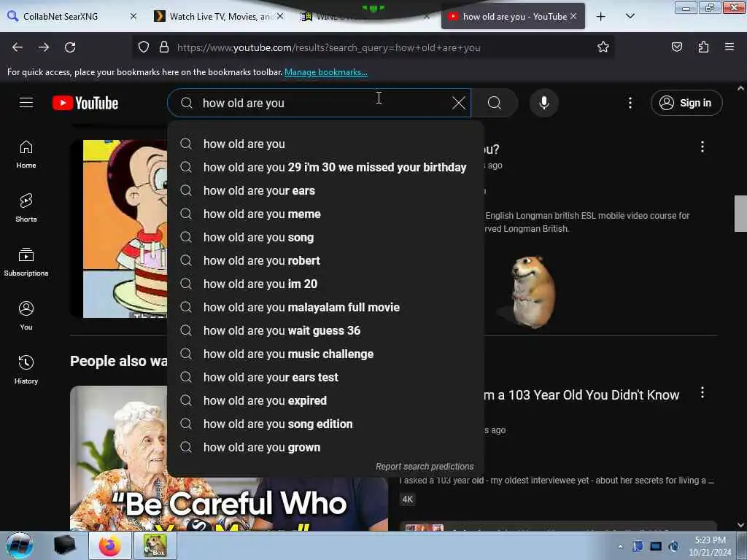Screen dimensions: 747x560
Task: Open the Manage bookmarks link
Action: (x=326, y=72)
